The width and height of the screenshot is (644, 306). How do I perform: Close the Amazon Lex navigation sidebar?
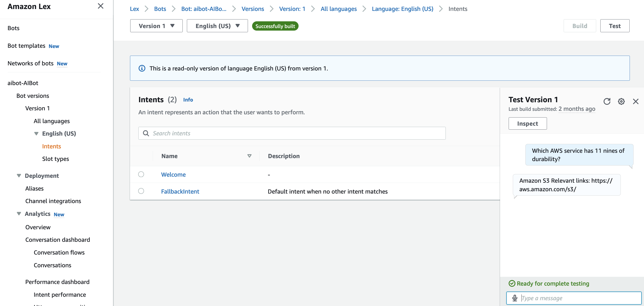[101, 6]
